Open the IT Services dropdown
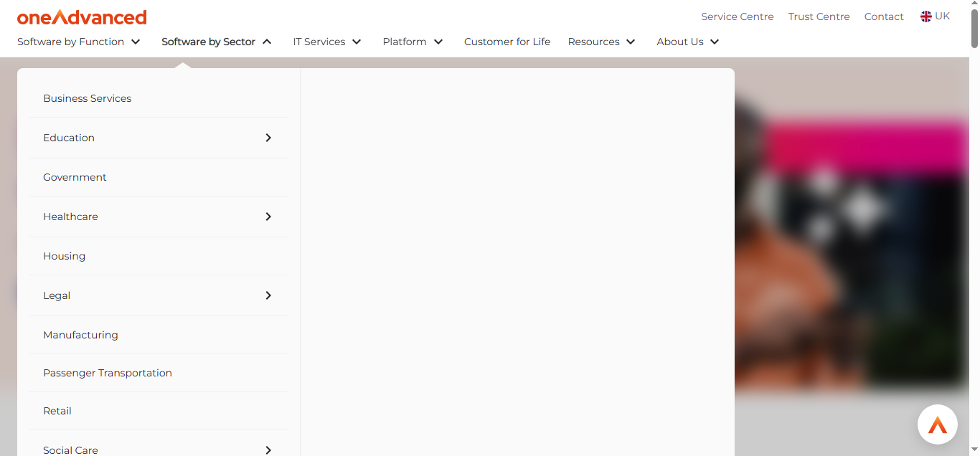980x456 pixels. 326,42
